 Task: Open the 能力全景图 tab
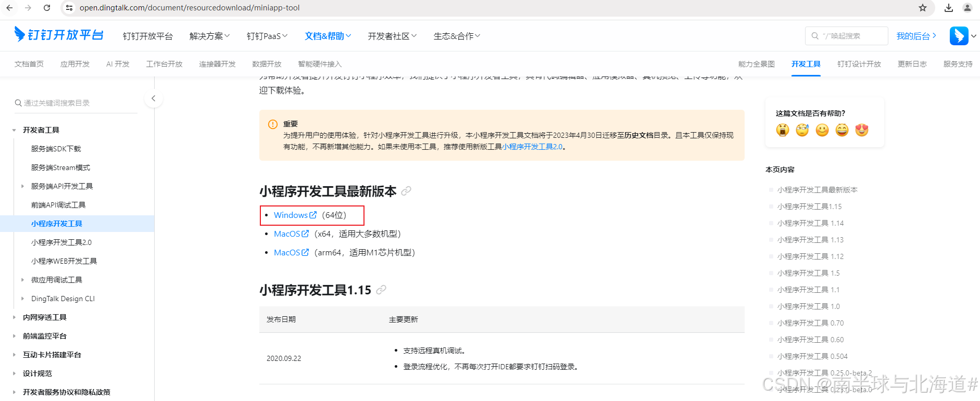point(757,64)
